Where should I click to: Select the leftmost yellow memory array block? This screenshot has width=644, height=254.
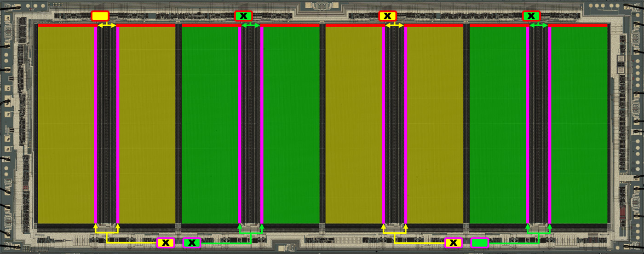tap(65, 124)
